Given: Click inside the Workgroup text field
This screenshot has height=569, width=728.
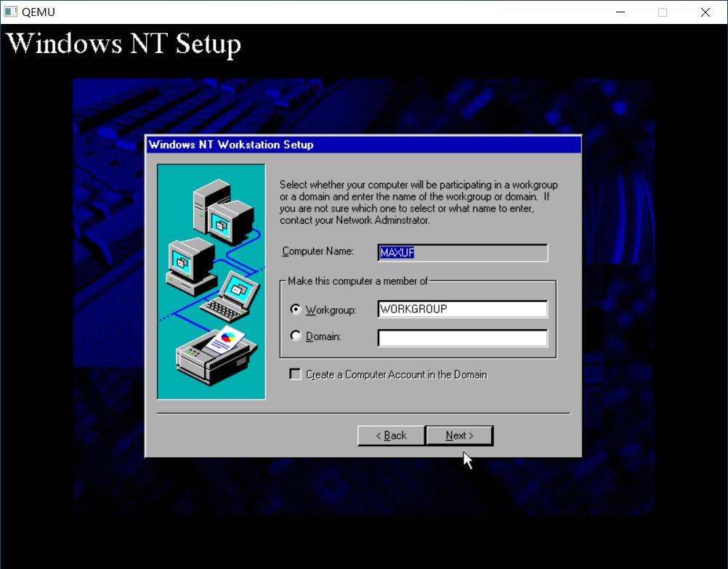Looking at the screenshot, I should pyautogui.click(x=461, y=308).
